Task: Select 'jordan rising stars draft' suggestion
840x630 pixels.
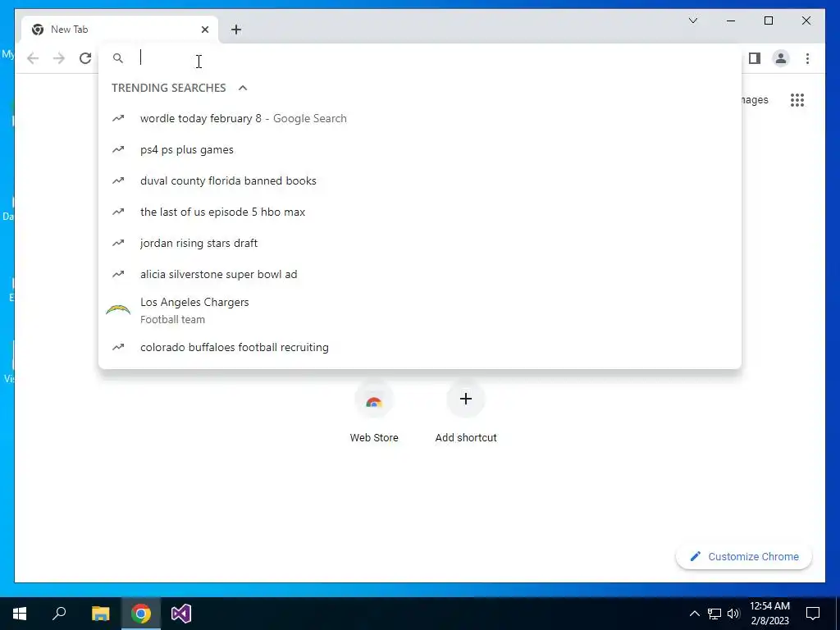Action: (x=420, y=243)
